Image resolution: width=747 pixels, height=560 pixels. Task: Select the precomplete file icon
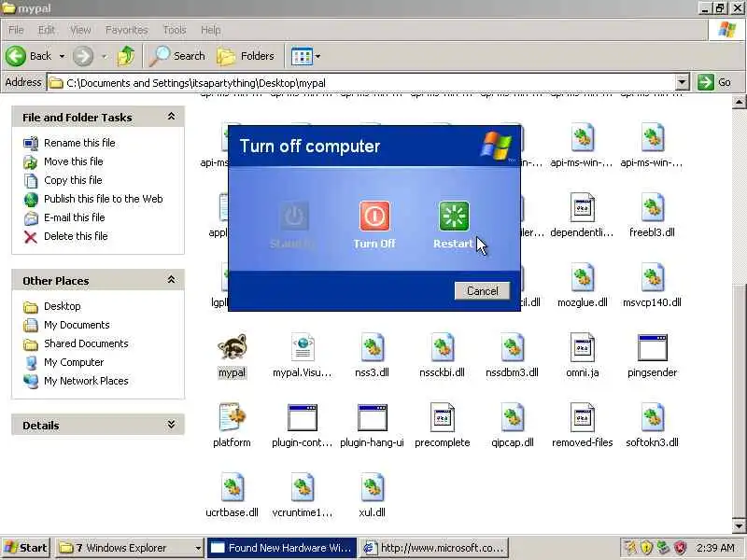coord(442,417)
